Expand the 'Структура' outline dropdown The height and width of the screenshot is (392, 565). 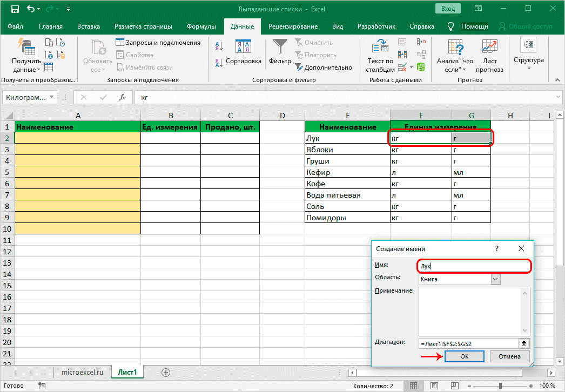click(x=528, y=60)
